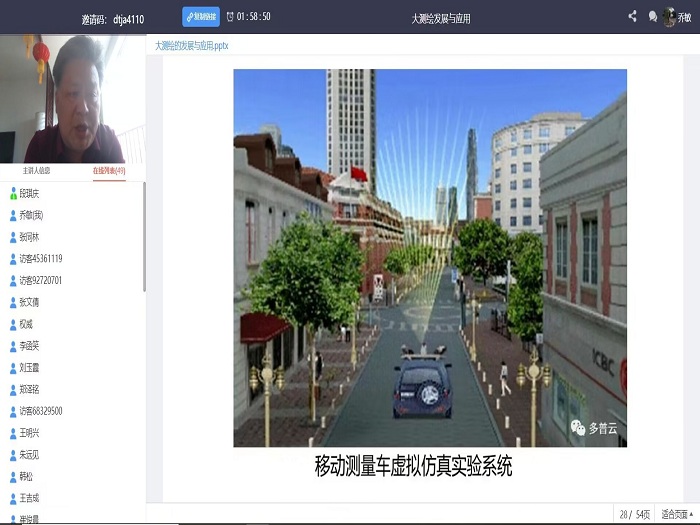Click the 28 / 54 page indicator

634,514
